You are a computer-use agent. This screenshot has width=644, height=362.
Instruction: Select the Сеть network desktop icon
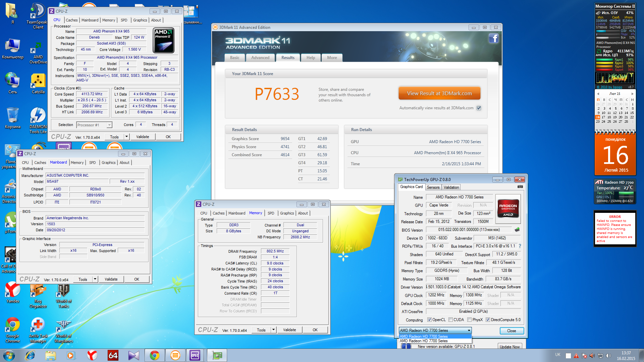12,83
